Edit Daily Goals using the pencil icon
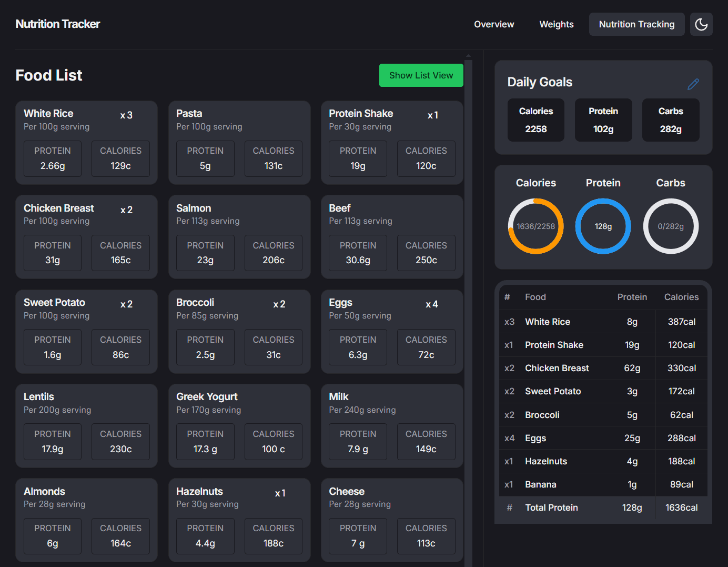The image size is (728, 567). 693,84
